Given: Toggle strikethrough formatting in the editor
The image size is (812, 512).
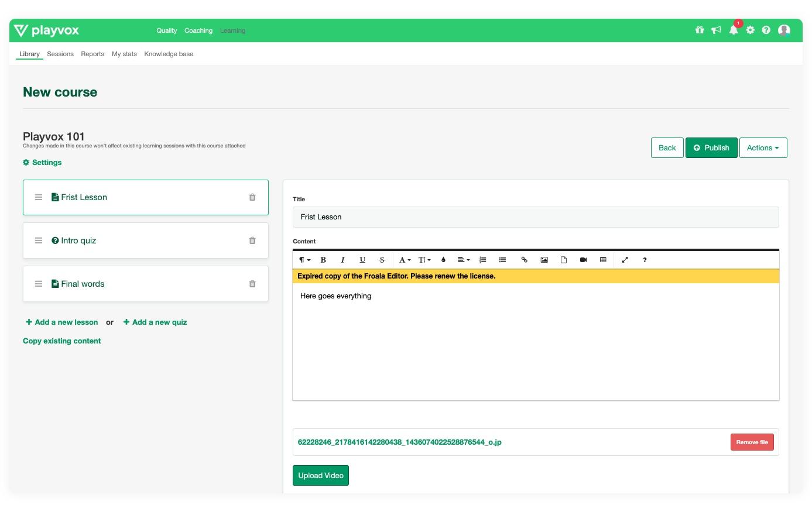Looking at the screenshot, I should point(382,260).
